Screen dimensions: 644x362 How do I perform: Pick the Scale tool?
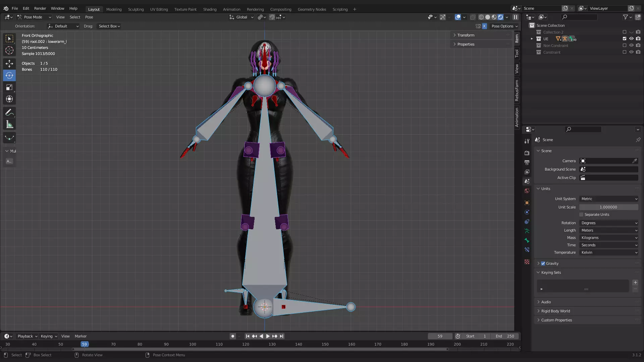[9, 87]
